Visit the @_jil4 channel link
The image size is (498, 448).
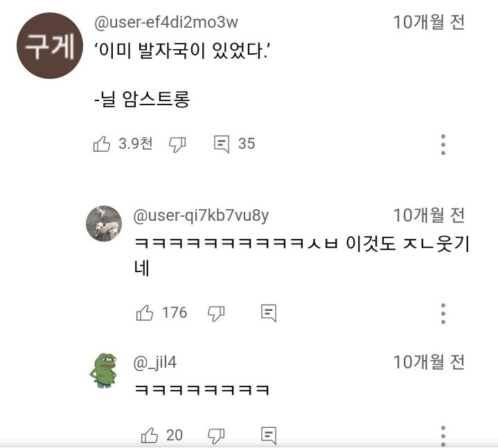155,362
